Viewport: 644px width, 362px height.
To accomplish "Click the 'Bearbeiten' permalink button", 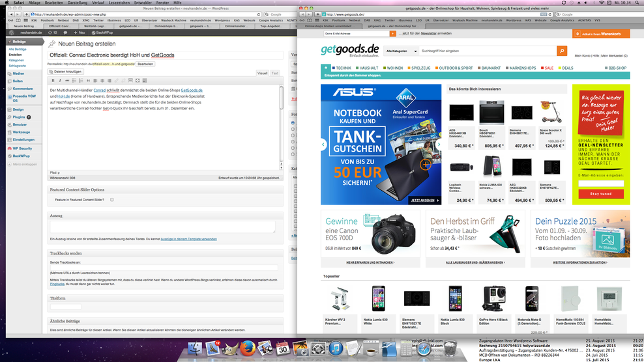I will (x=145, y=64).
